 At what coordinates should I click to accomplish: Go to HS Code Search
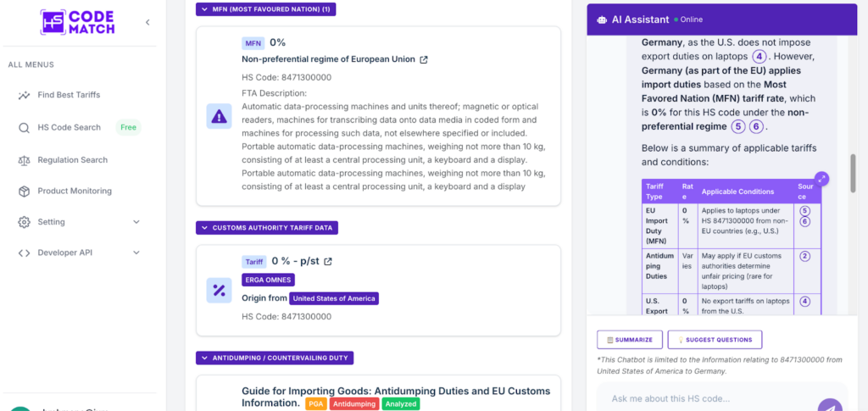click(69, 127)
